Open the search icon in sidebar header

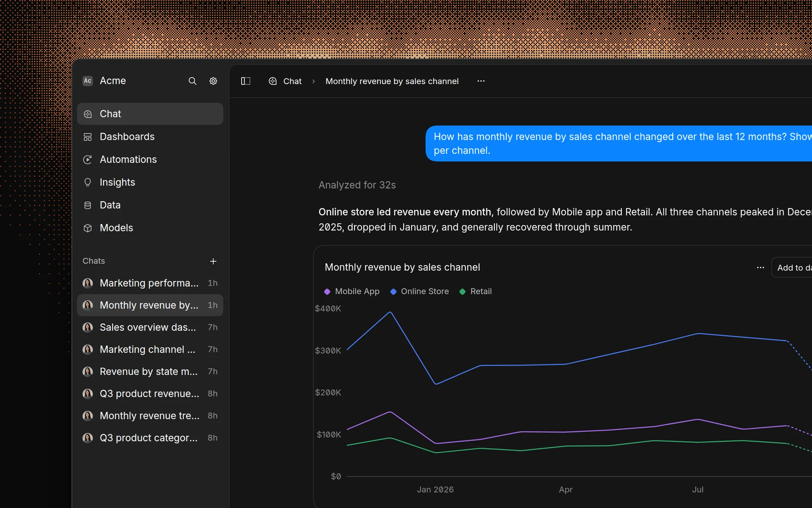192,81
